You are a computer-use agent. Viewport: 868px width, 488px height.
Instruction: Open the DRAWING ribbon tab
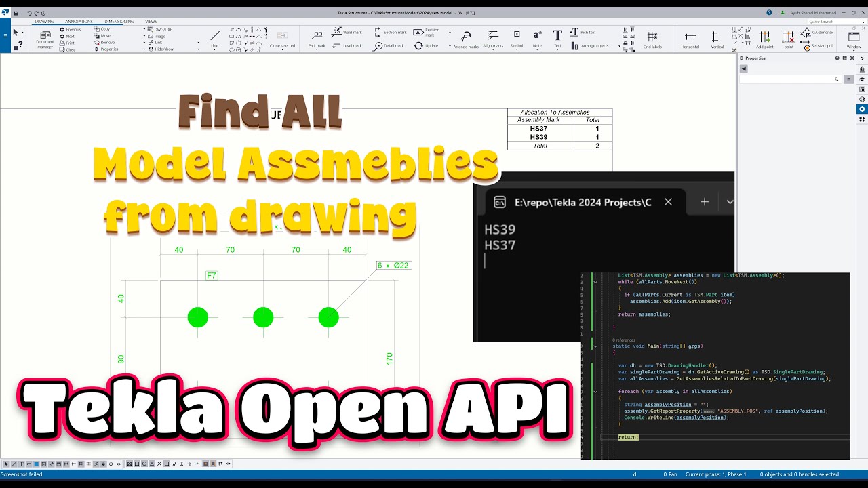pos(44,22)
